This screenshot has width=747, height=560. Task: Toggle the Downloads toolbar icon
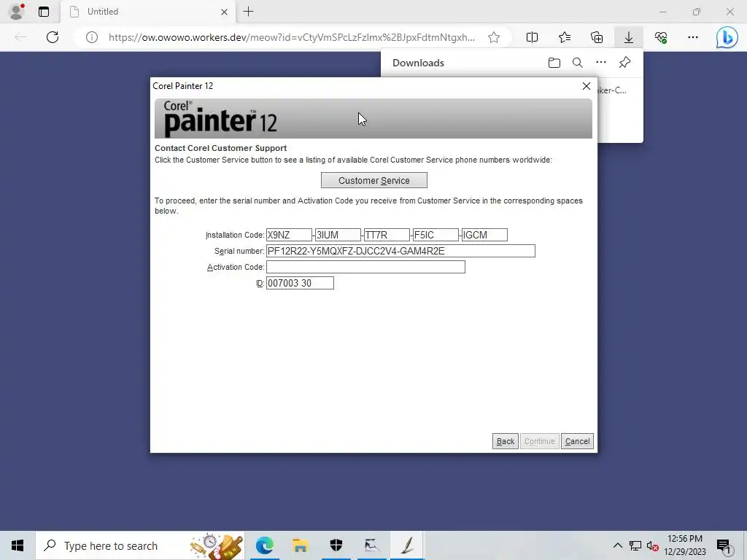coord(629,37)
